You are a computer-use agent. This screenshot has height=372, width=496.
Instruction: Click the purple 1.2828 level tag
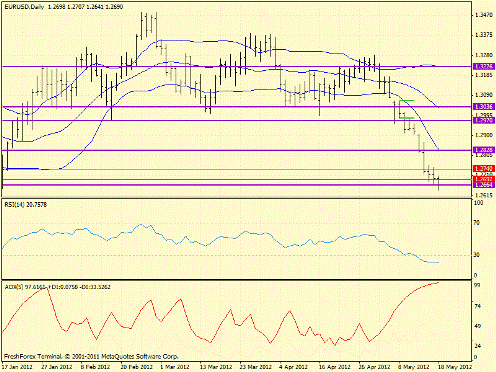[484, 150]
